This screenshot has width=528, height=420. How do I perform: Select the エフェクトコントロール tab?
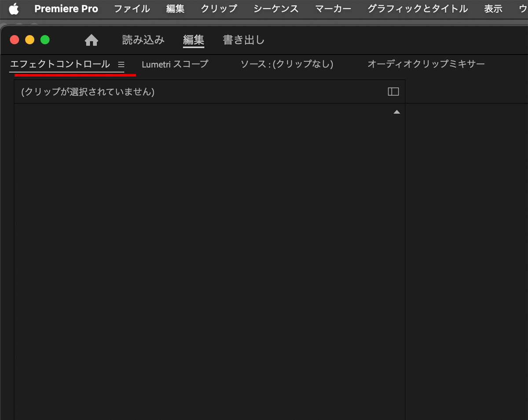click(x=60, y=64)
